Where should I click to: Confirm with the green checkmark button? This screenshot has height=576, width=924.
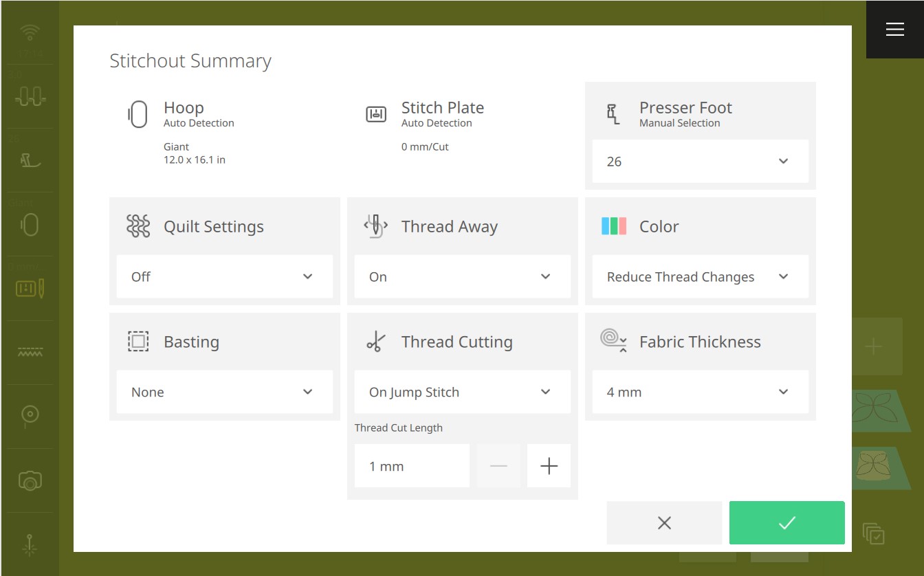tap(786, 522)
